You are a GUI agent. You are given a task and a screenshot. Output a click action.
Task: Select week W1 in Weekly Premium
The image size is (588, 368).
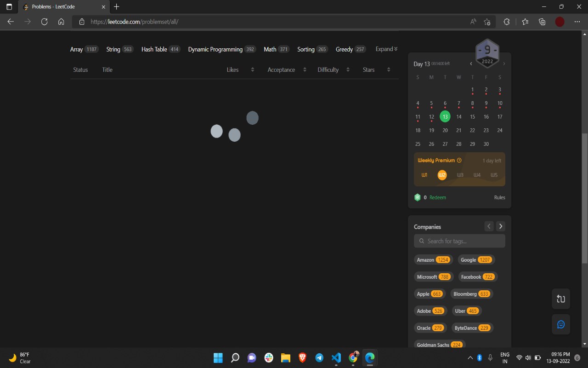pos(424,175)
